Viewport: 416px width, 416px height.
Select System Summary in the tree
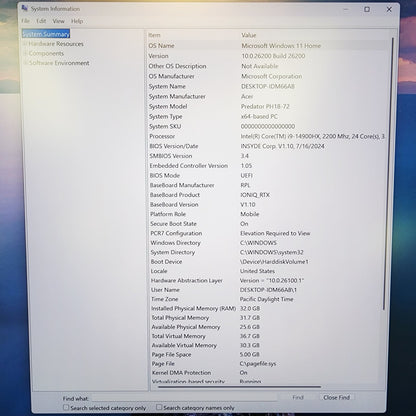pyautogui.click(x=46, y=34)
